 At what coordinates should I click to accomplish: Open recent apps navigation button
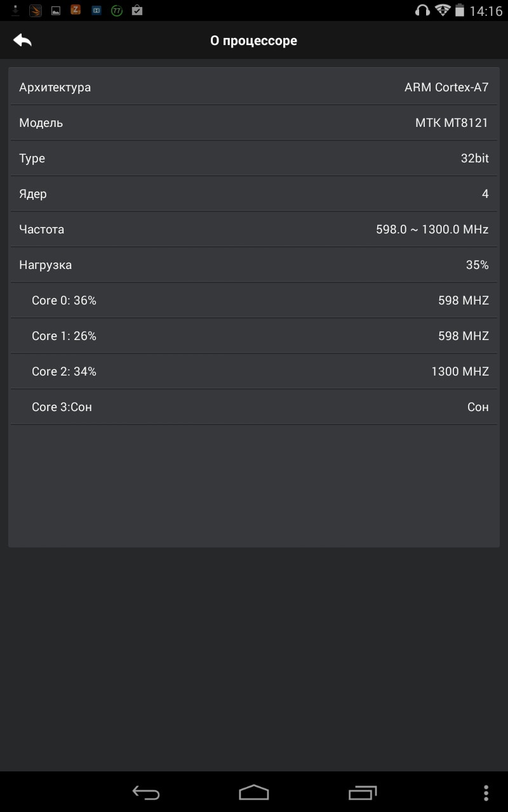(x=363, y=792)
